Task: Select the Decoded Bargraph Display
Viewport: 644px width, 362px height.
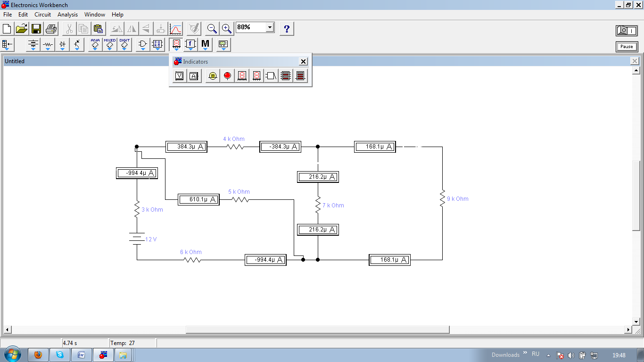Action: tap(300, 76)
